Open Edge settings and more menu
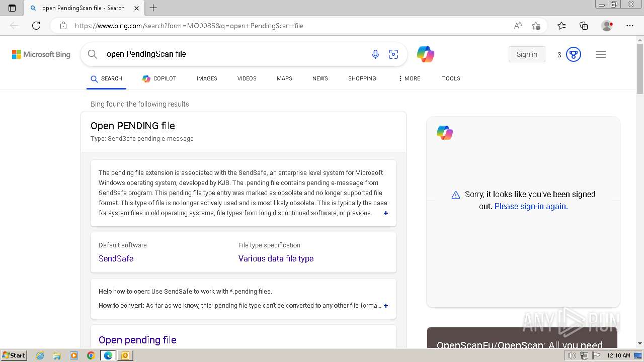 coord(630,26)
